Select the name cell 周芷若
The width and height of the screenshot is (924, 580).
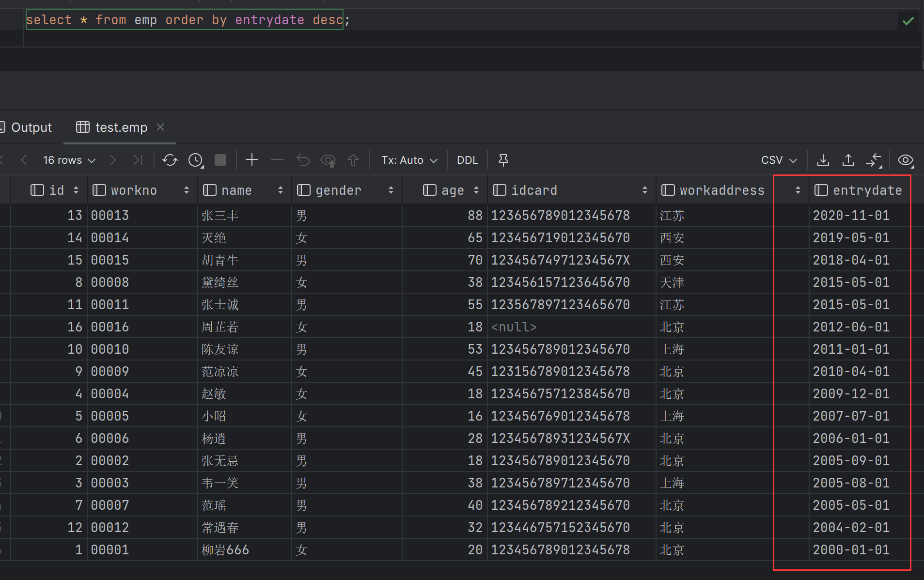pyautogui.click(x=245, y=327)
